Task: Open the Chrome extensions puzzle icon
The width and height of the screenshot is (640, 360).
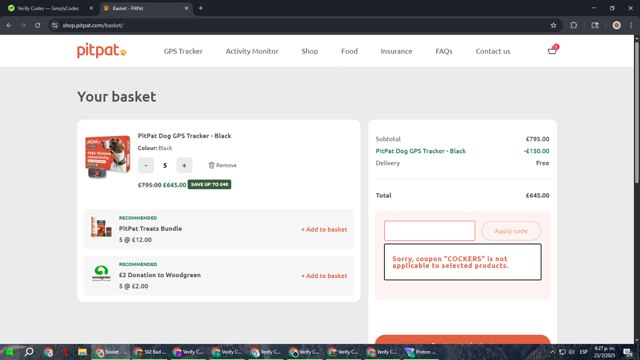Action: pos(573,25)
